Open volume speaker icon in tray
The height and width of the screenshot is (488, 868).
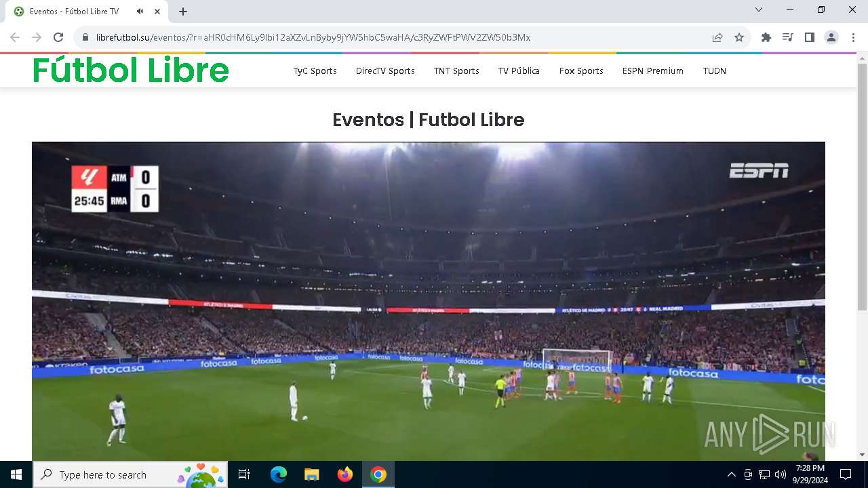(x=781, y=474)
